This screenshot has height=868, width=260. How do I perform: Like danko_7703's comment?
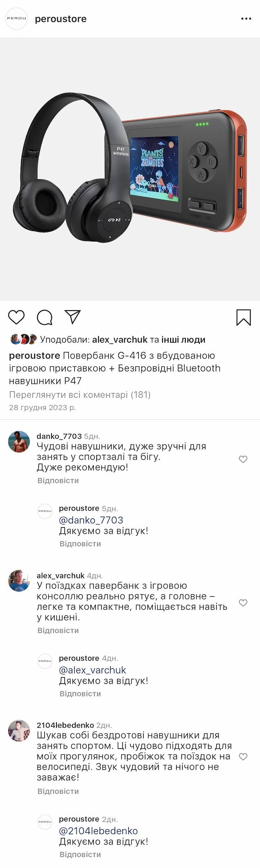[x=243, y=459]
